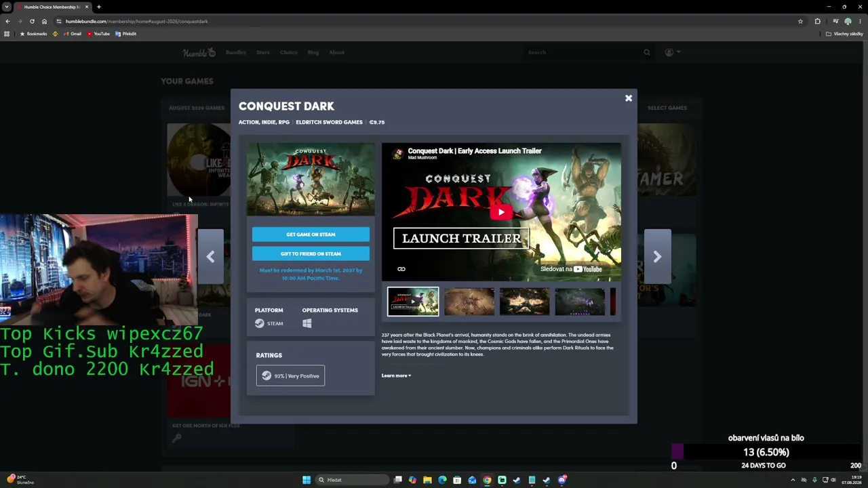Open the Chrome apps grid

(7, 34)
